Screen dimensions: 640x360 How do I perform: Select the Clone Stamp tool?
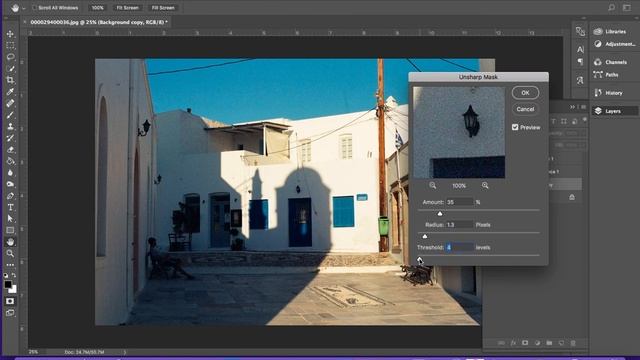[10, 127]
